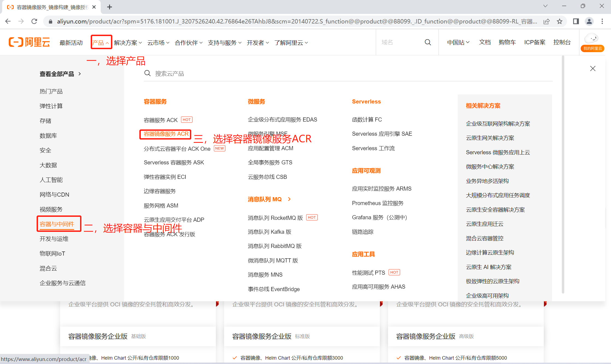Select 弹性计算 category
Viewport: 611px width, 364px height.
point(51,106)
